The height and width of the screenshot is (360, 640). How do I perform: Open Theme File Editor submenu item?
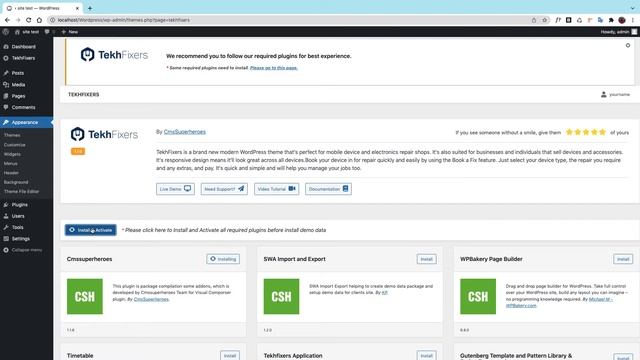point(22,192)
